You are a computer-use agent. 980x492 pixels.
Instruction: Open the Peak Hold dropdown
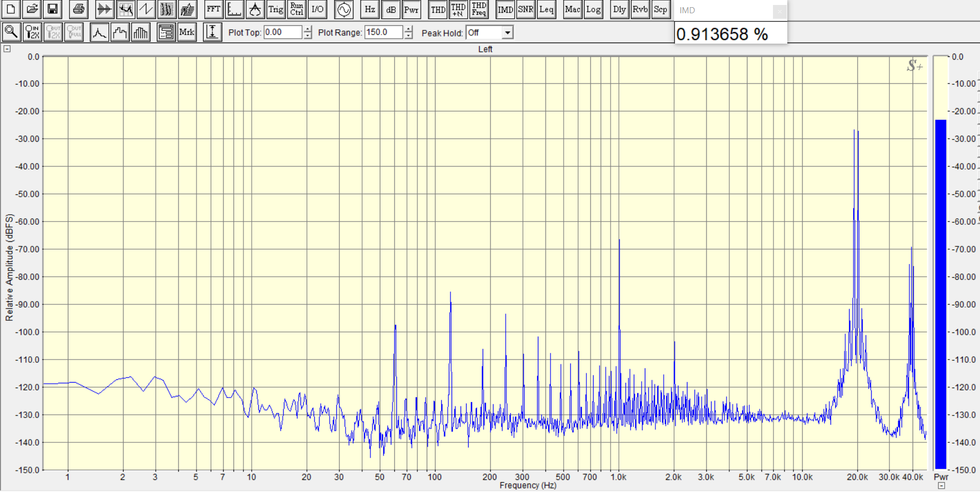click(x=507, y=33)
